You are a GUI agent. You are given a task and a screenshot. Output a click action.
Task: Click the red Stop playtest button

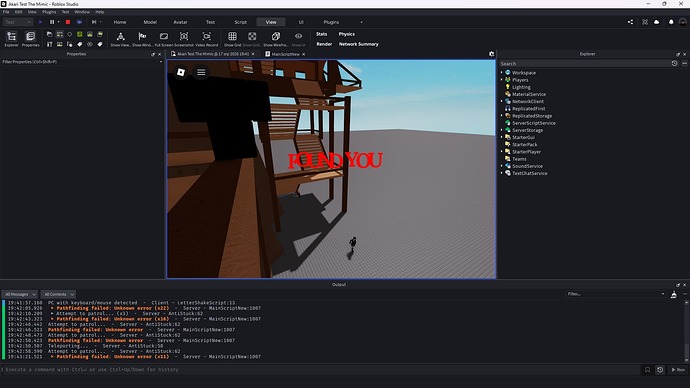point(68,22)
